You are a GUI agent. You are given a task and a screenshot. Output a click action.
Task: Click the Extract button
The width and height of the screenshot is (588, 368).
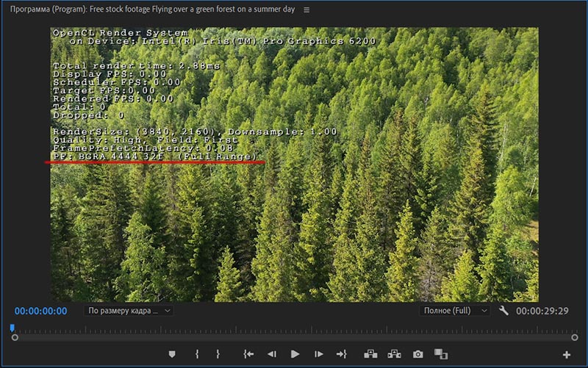point(394,354)
